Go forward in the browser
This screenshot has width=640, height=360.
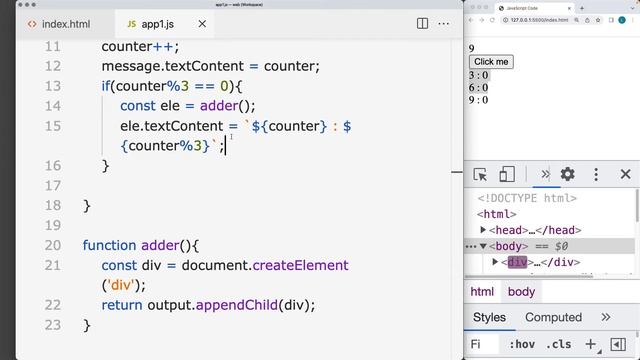tap(481, 20)
